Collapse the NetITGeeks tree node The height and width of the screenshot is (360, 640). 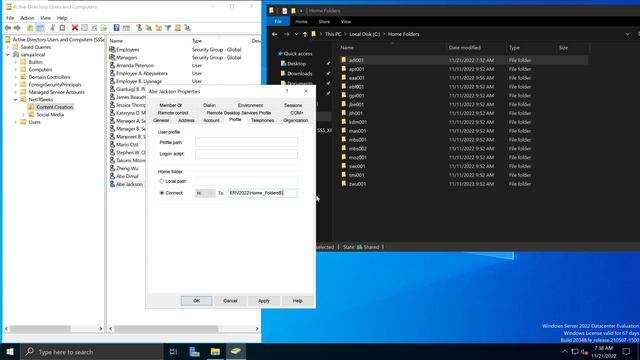[16, 100]
